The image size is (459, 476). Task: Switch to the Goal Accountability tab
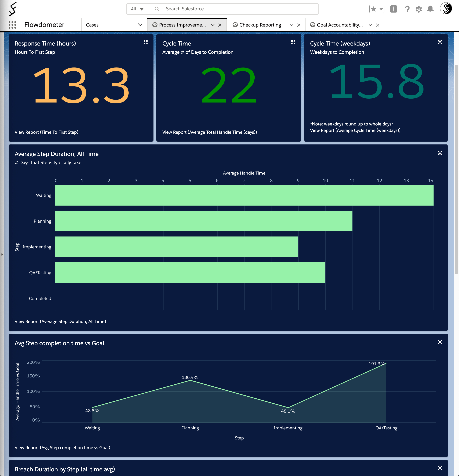coord(339,25)
